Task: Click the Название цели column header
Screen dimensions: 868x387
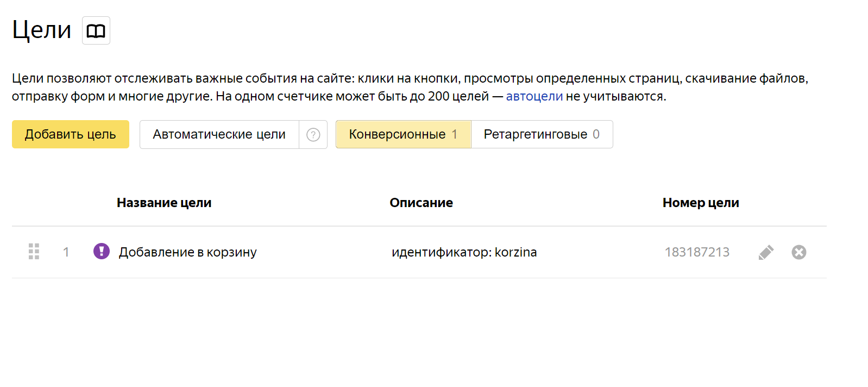Action: point(164,203)
